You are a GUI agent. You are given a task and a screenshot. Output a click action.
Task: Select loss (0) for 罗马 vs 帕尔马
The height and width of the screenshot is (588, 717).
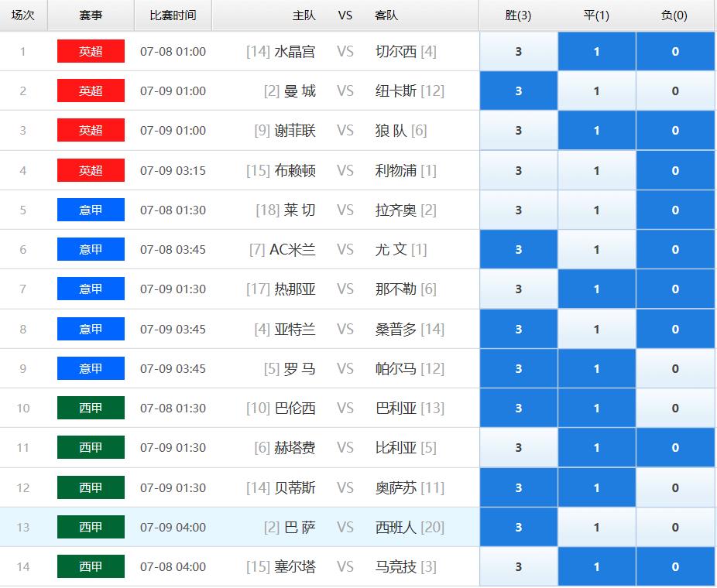pyautogui.click(x=675, y=368)
